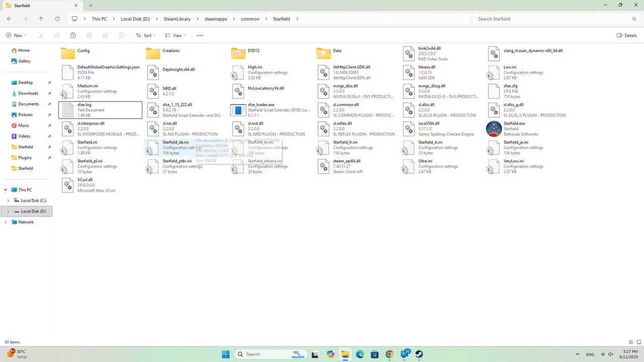This screenshot has height=362, width=644.
Task: Click the pin icon next to Plugins
Action: click(x=49, y=158)
